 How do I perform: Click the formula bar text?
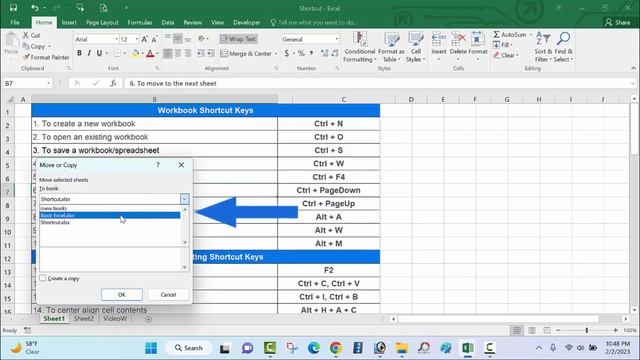[x=173, y=83]
